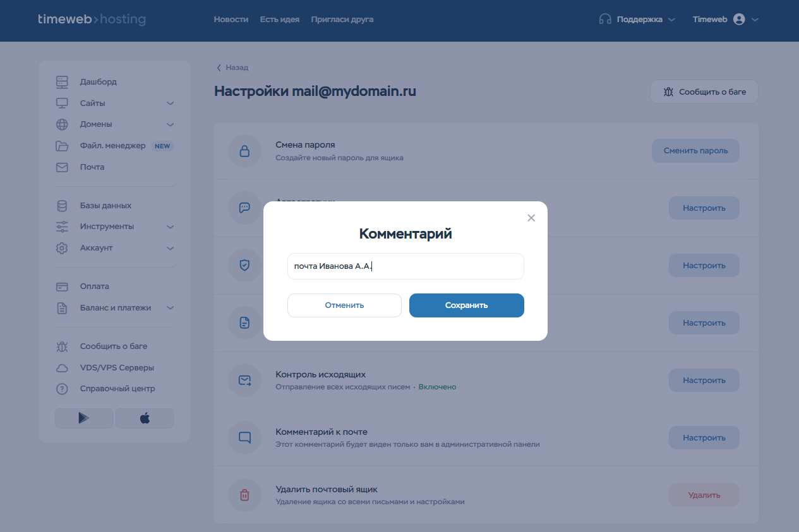Viewport: 799px width, 532px height.
Task: Click the Google Play store icon
Action: pos(83,418)
